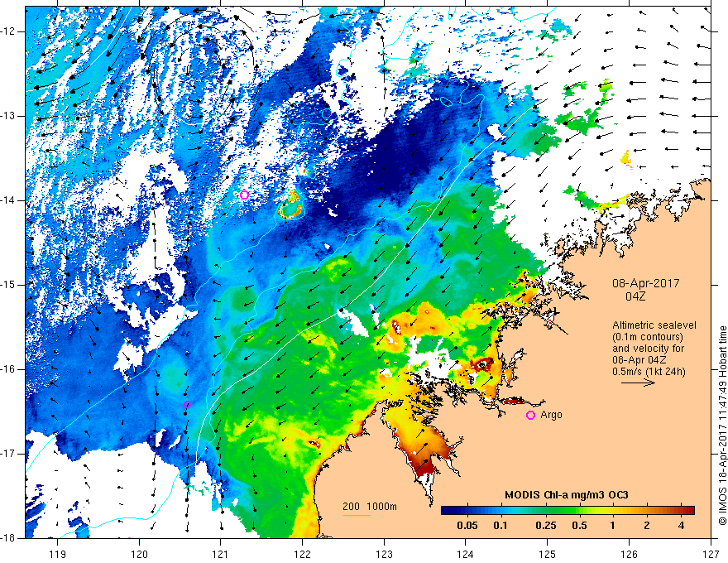The image size is (728, 563).
Task: Click the longitude axis label '121'
Action: [221, 554]
